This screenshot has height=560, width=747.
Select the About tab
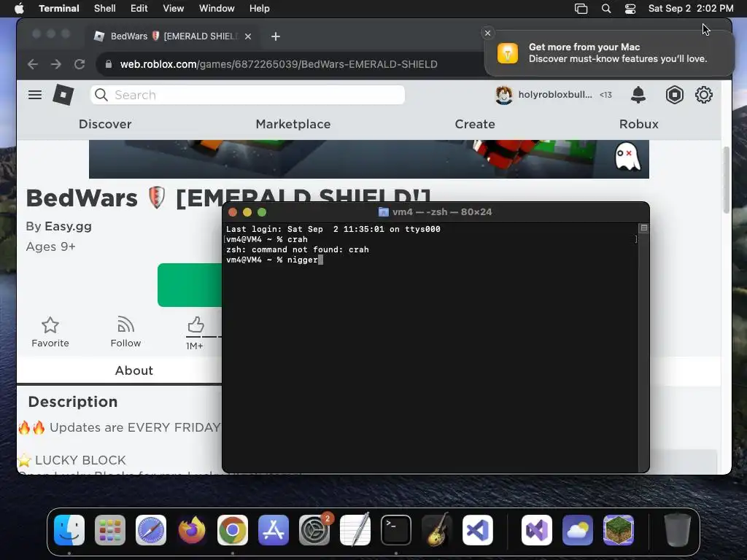click(x=134, y=370)
